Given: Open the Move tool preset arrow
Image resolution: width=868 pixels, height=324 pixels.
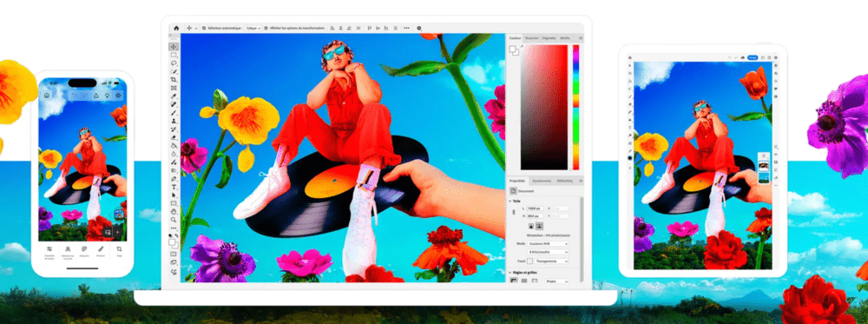Looking at the screenshot, I should [196, 29].
